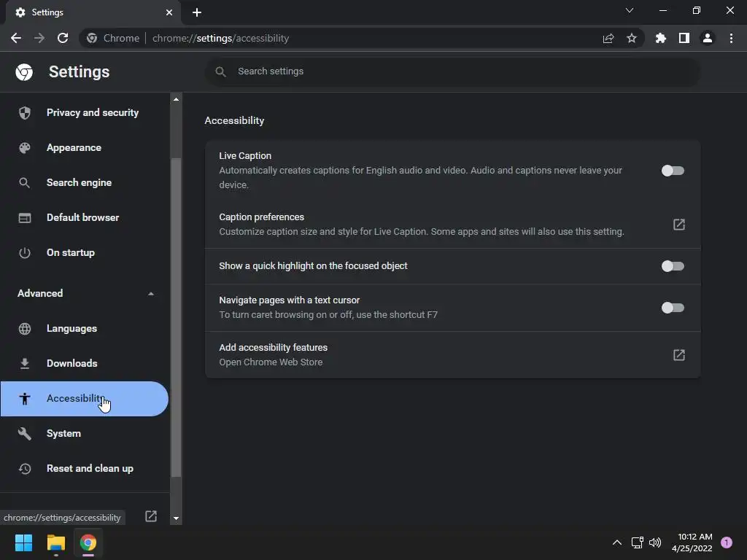Toggle quick highlight on focused object
Image resolution: width=747 pixels, height=560 pixels.
pyautogui.click(x=673, y=266)
